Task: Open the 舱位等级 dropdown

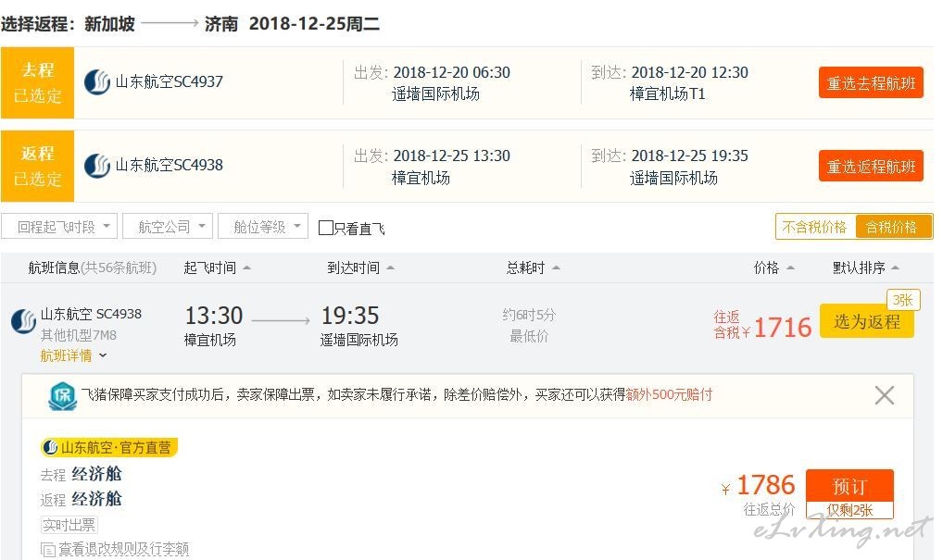Action: tap(263, 227)
